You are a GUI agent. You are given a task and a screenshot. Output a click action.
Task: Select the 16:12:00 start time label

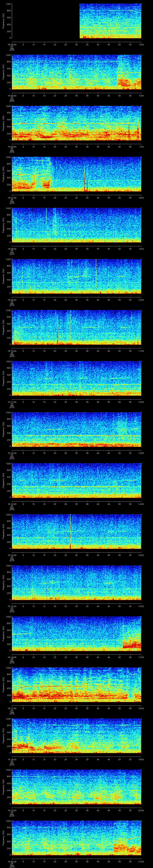12,453
